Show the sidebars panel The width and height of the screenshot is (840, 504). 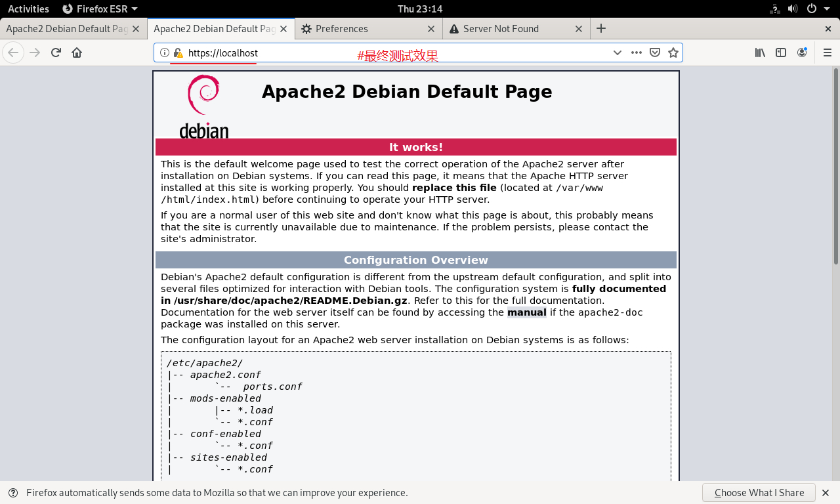click(781, 52)
